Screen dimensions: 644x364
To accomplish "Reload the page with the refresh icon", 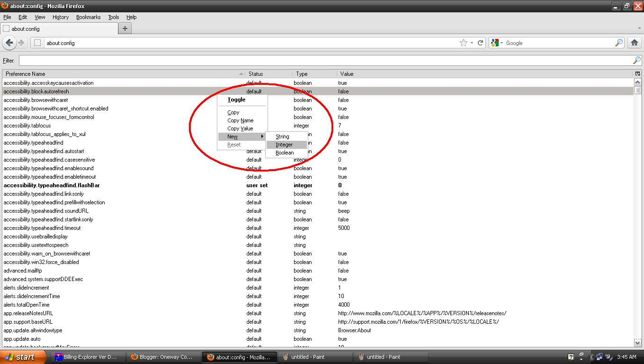I will click(480, 43).
